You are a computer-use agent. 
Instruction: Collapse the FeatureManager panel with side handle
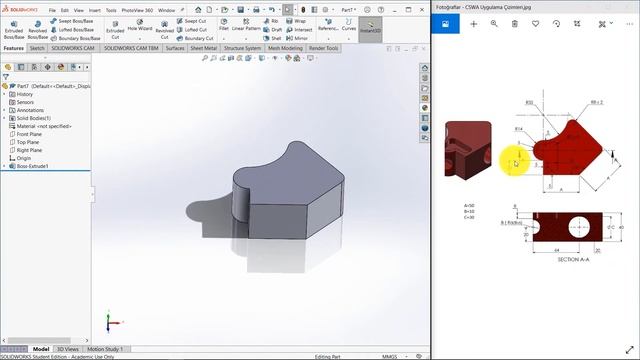[92, 195]
